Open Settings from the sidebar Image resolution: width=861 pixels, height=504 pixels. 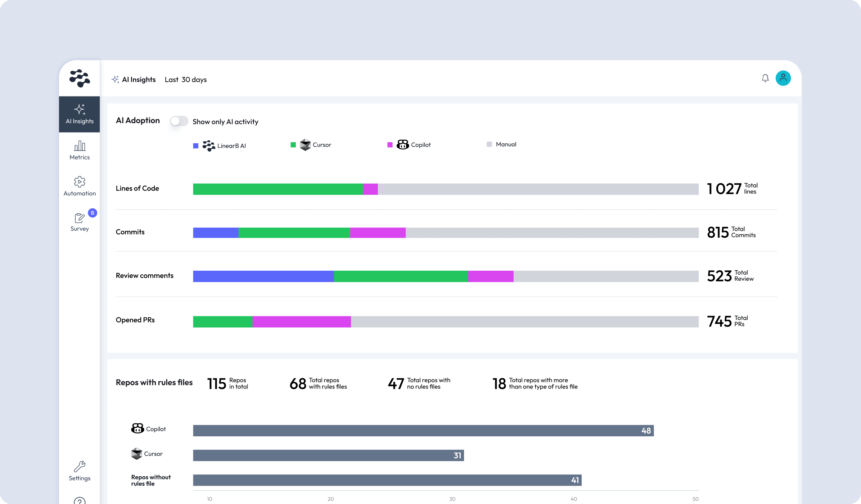click(80, 471)
